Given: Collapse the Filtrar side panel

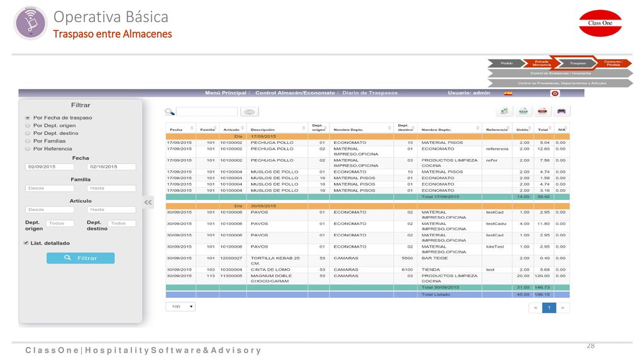Looking at the screenshot, I should pos(148,202).
